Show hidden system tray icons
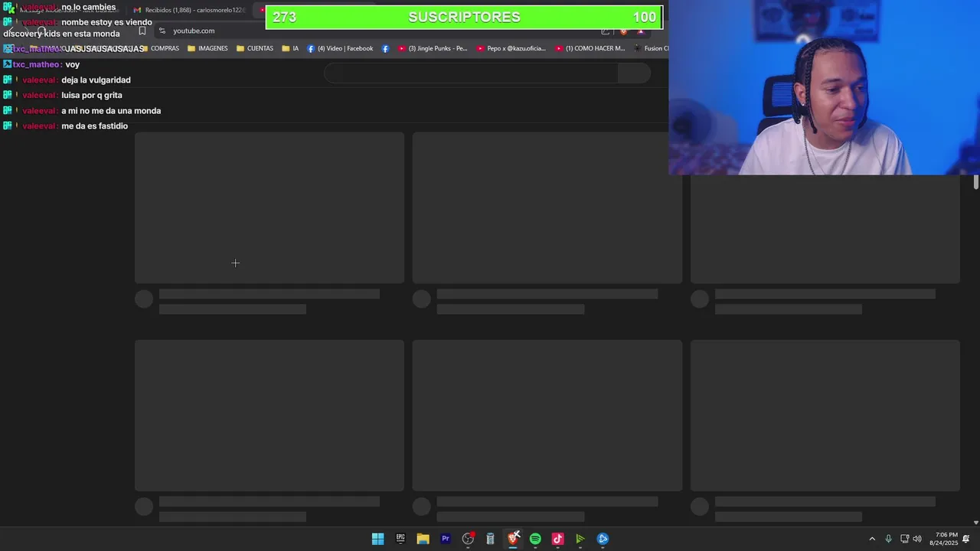Viewport: 980px width, 551px height. coord(872,539)
